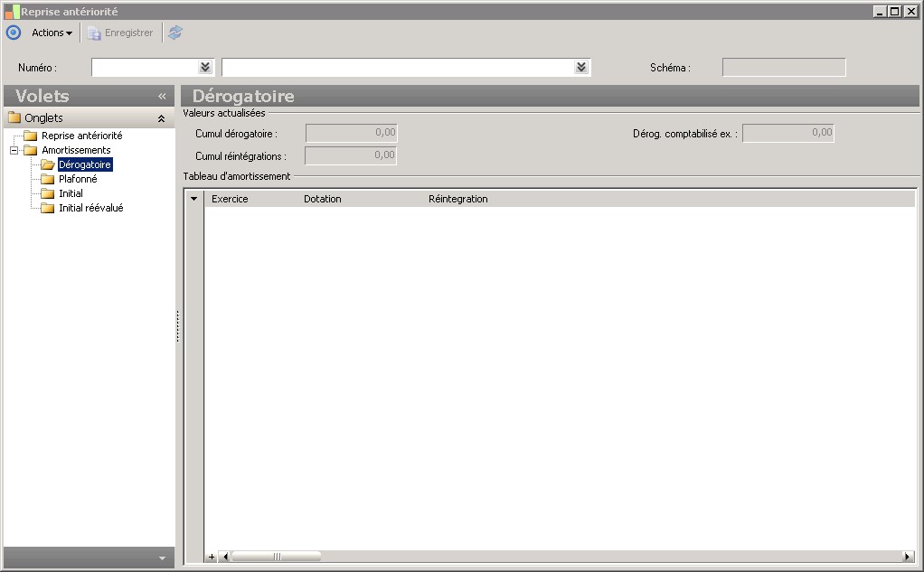Open the table column selector triangle
924x572 pixels.
pyautogui.click(x=193, y=199)
